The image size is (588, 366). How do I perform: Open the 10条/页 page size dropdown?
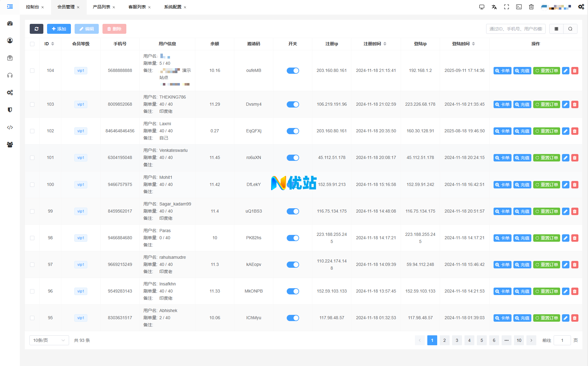(49, 340)
